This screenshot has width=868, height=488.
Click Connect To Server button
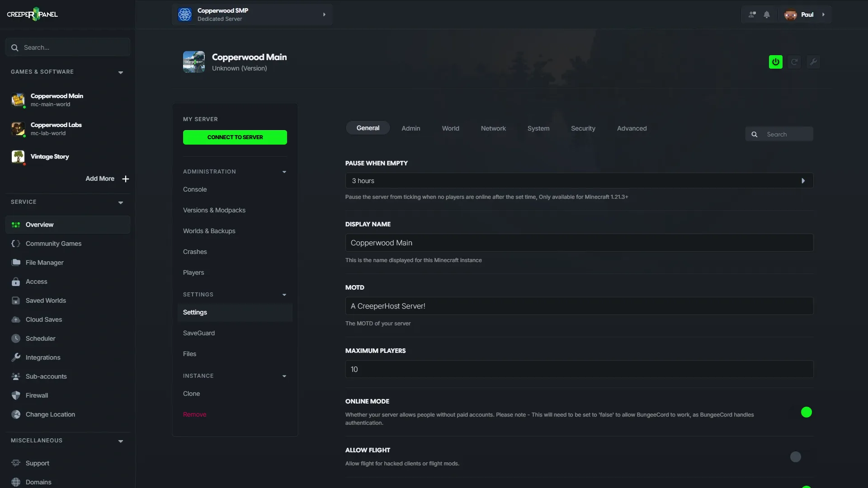[x=235, y=137]
